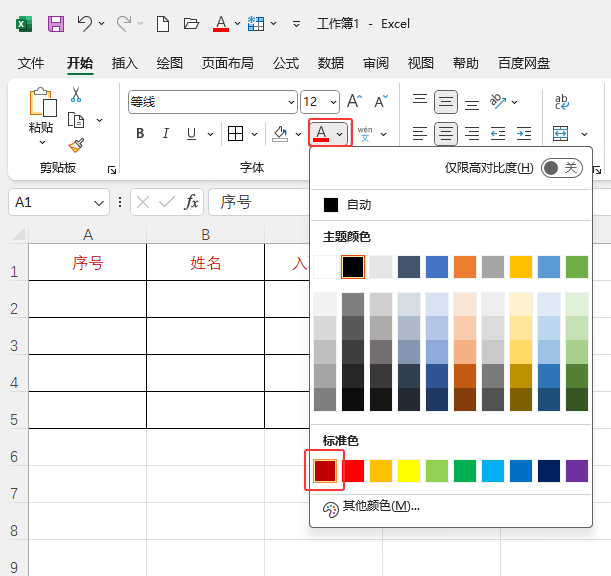Click the Increase Font Size icon

[354, 102]
